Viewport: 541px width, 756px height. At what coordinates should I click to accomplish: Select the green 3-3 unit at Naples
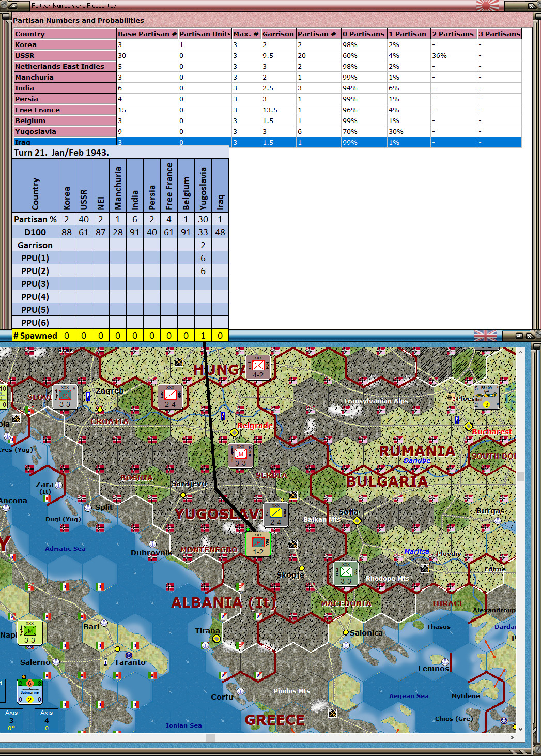[x=29, y=633]
